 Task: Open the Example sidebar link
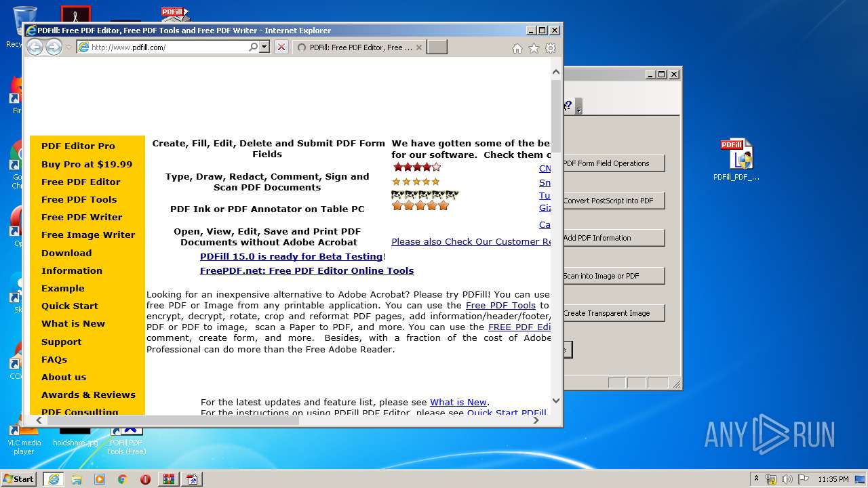[63, 288]
